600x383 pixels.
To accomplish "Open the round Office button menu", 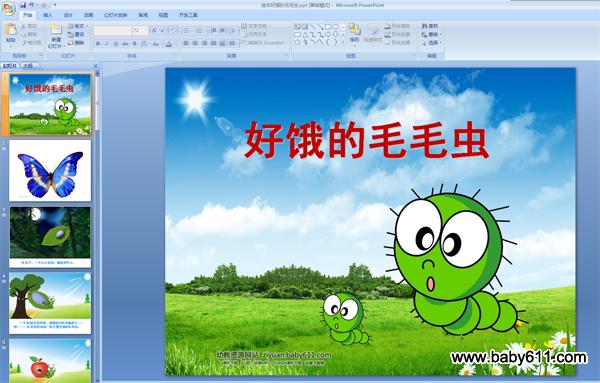I will pos(8,8).
